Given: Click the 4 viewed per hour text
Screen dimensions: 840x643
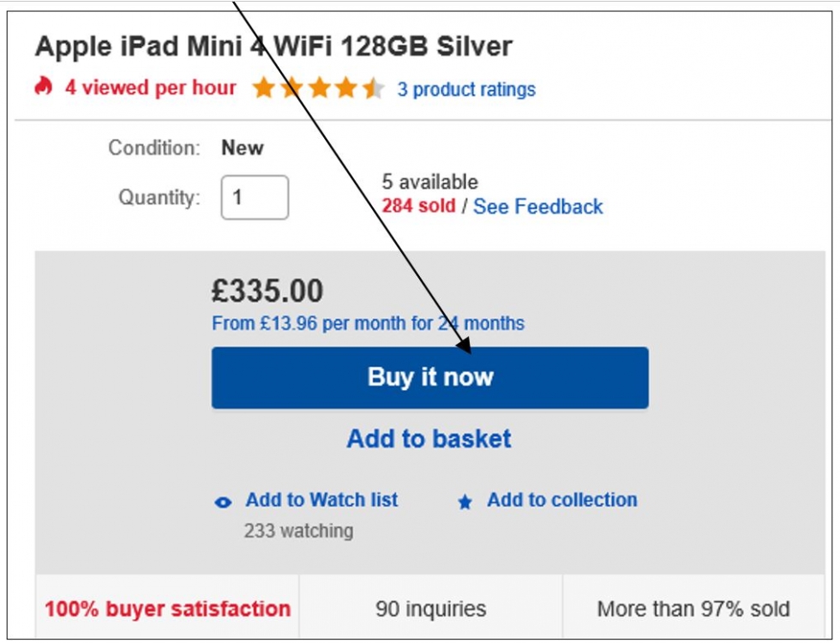Looking at the screenshot, I should (151, 87).
